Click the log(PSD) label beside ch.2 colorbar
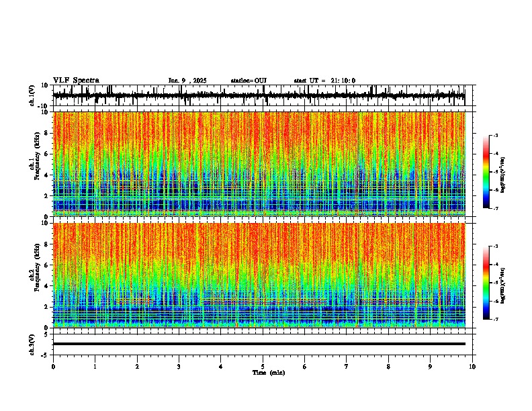The height and width of the screenshot is (411, 532). [x=502, y=285]
